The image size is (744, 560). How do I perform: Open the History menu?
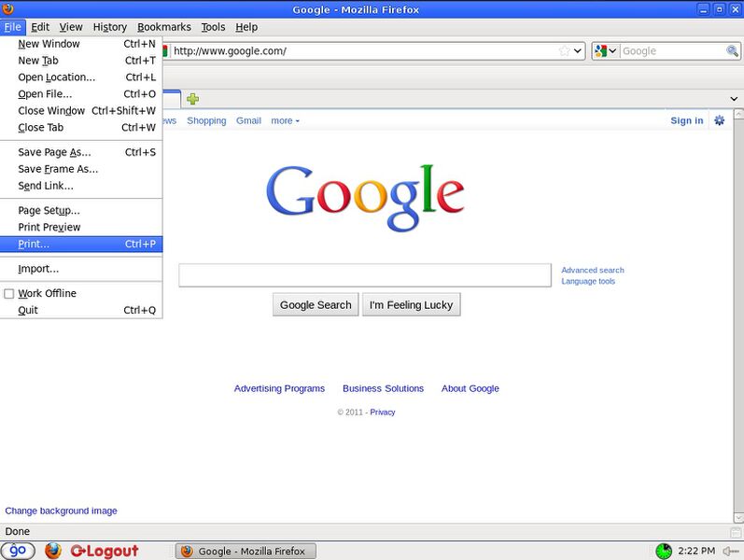[110, 27]
